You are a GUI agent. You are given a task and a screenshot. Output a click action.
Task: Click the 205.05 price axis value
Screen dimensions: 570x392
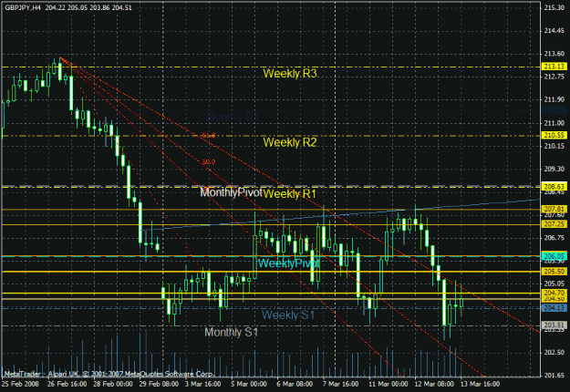[x=554, y=284]
